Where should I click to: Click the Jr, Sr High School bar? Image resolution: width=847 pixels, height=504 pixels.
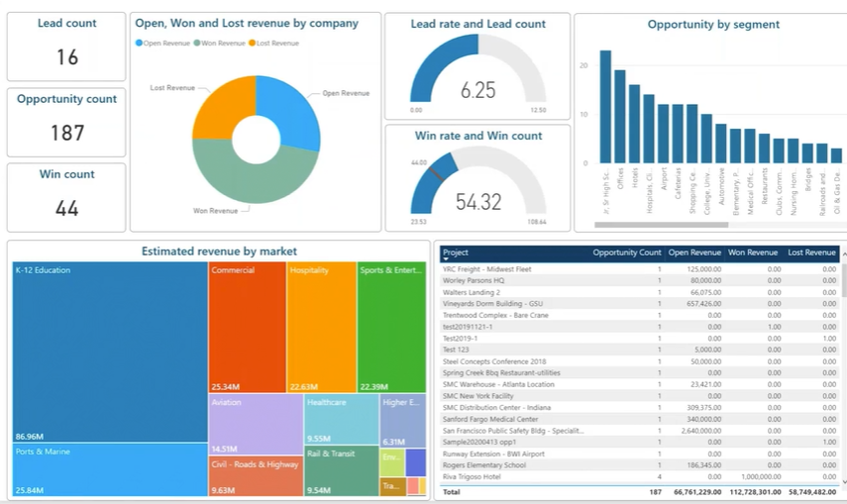pyautogui.click(x=604, y=107)
